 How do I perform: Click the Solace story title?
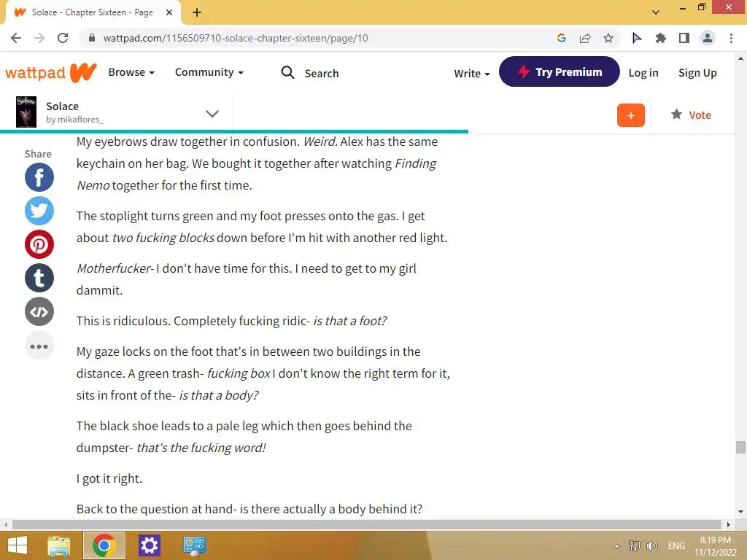coord(63,106)
